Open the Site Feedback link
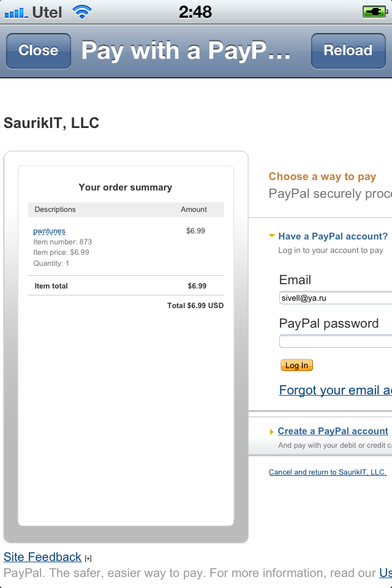Viewport: 392px width, 588px height. coord(42,557)
